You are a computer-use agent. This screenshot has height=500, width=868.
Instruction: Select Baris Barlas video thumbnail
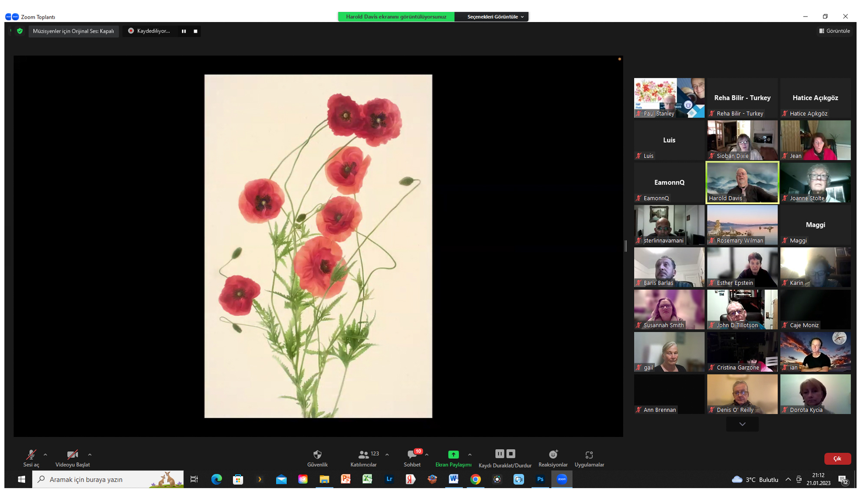click(x=669, y=267)
